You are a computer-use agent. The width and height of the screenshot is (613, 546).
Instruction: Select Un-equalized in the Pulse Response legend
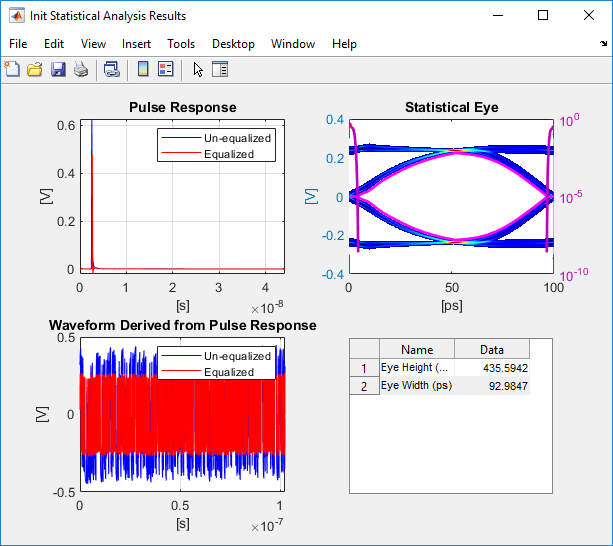pos(237,138)
